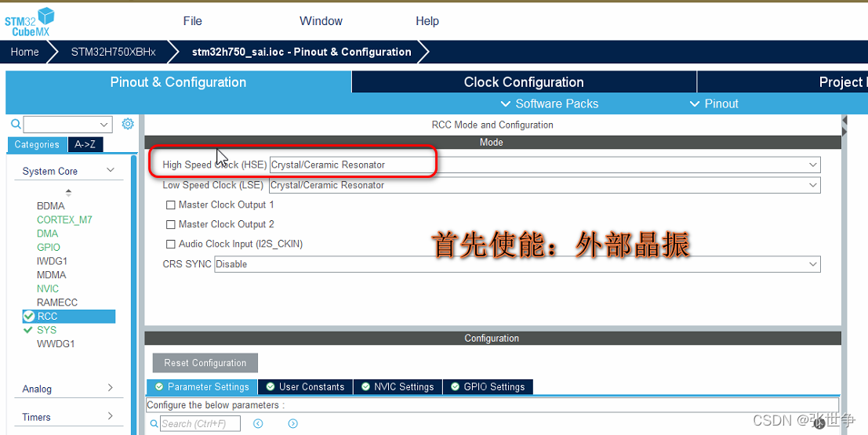Open the Window menu
The height and width of the screenshot is (435, 868).
[321, 21]
